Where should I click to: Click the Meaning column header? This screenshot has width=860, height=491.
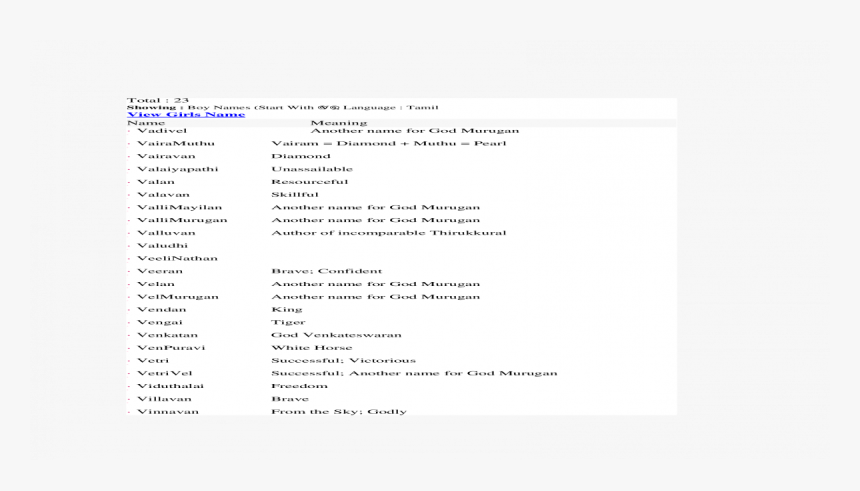[338, 123]
